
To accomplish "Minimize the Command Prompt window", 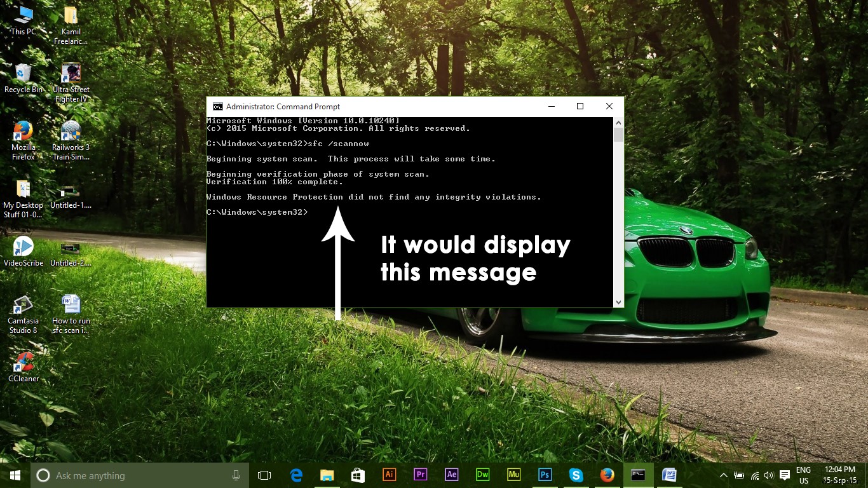I will pyautogui.click(x=550, y=107).
